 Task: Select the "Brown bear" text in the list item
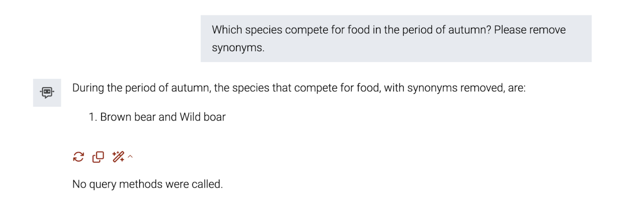128,117
